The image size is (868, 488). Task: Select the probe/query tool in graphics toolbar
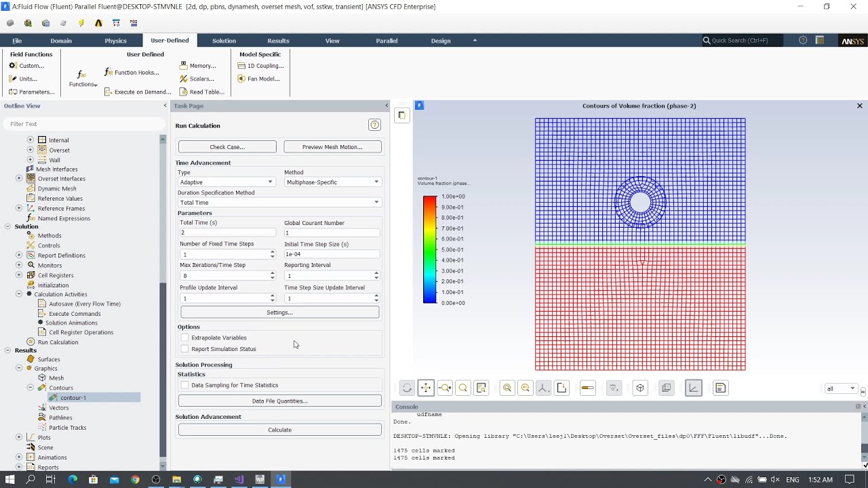pos(481,388)
